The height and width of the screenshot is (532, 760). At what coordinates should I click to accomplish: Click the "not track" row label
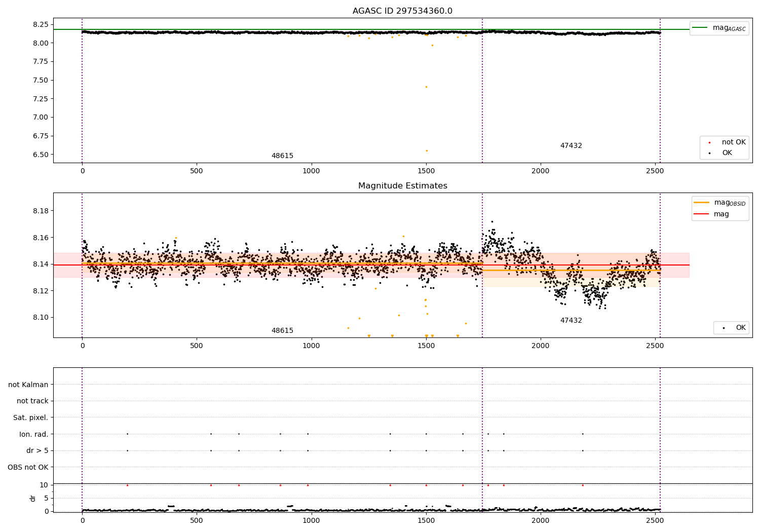tap(32, 401)
